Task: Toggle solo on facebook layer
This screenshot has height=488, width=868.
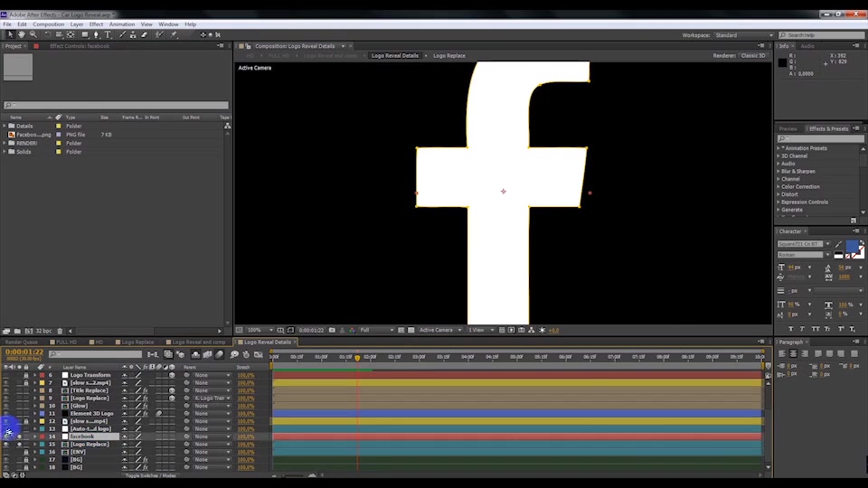Action: 19,436
